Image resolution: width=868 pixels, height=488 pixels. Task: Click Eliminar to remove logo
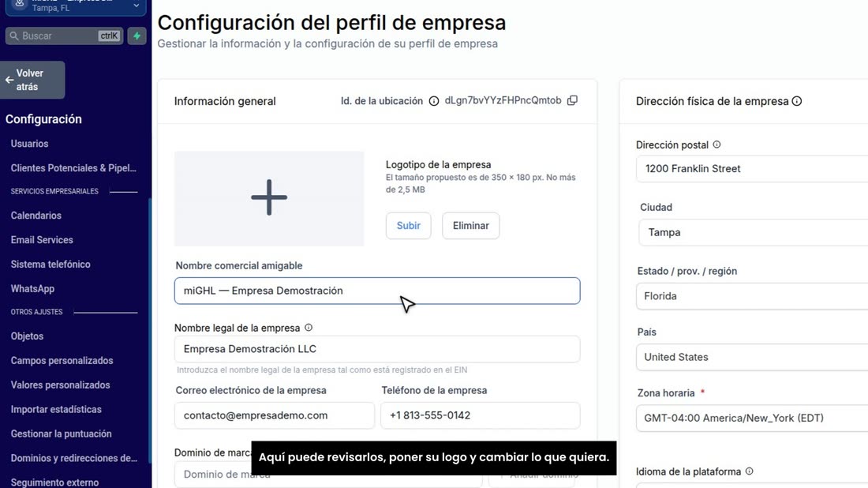tap(470, 226)
